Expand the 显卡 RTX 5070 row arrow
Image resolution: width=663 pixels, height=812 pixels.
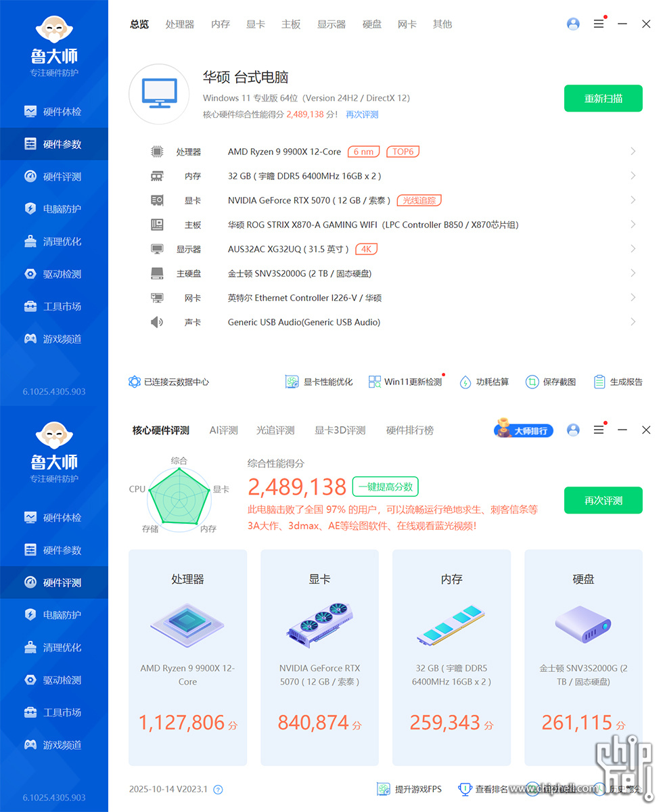[633, 200]
